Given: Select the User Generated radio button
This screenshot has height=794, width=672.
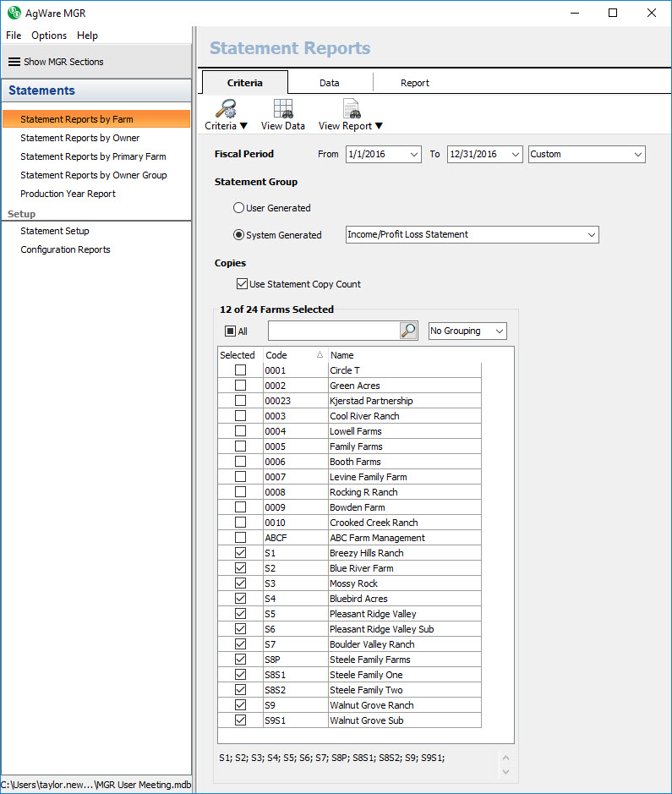Looking at the screenshot, I should 239,208.
